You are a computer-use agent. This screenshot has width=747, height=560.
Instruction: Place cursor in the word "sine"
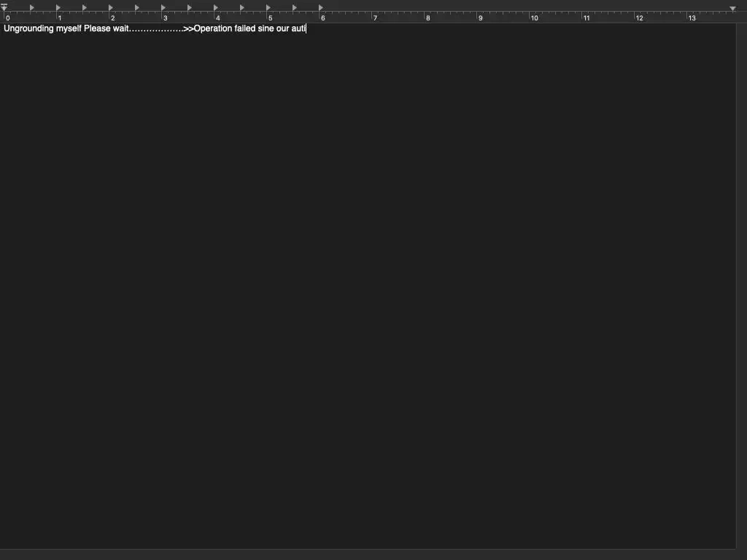(266, 28)
